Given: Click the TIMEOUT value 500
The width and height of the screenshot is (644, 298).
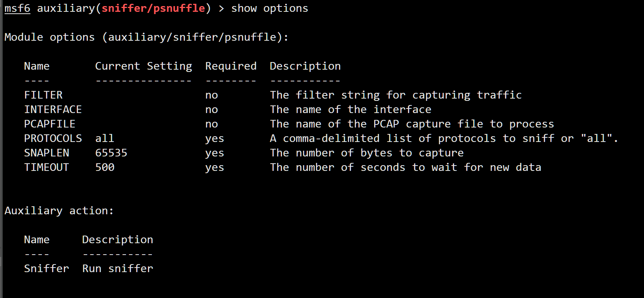Looking at the screenshot, I should 105,167.
